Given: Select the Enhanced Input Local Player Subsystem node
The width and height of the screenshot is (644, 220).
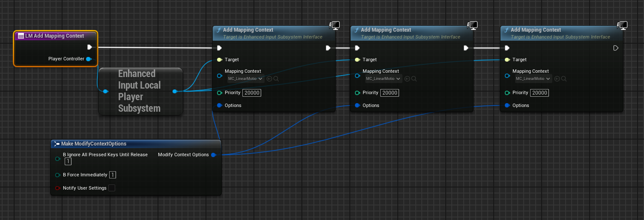Looking at the screenshot, I should pos(140,91).
